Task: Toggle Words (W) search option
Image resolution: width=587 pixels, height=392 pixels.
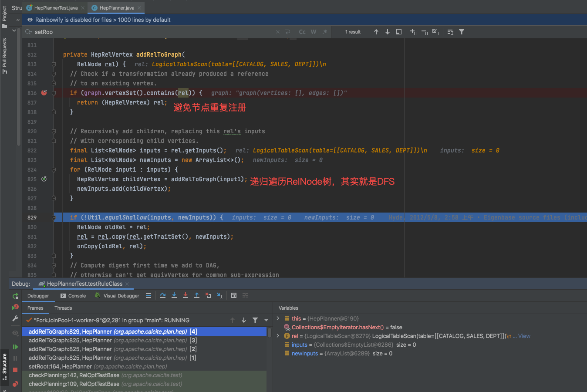Action: click(x=314, y=32)
